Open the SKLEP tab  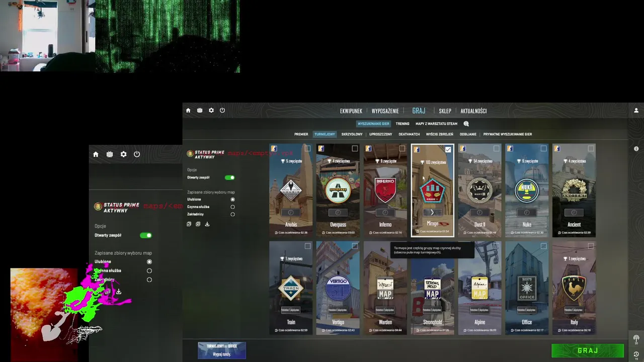tap(445, 111)
